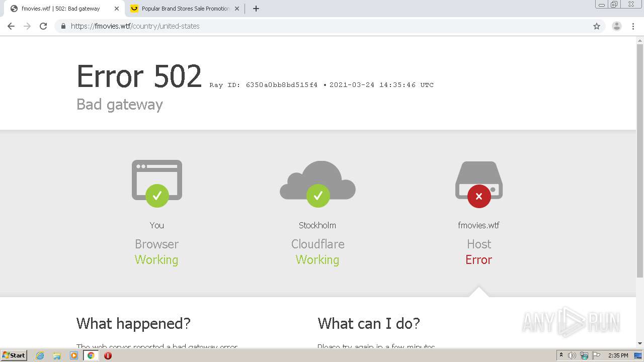Click the forward navigation arrow

tap(27, 26)
